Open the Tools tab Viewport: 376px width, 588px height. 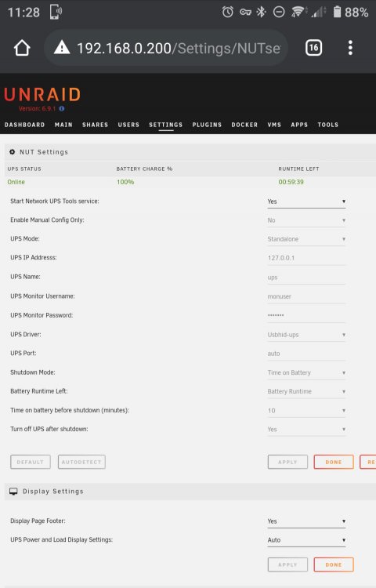tap(328, 125)
